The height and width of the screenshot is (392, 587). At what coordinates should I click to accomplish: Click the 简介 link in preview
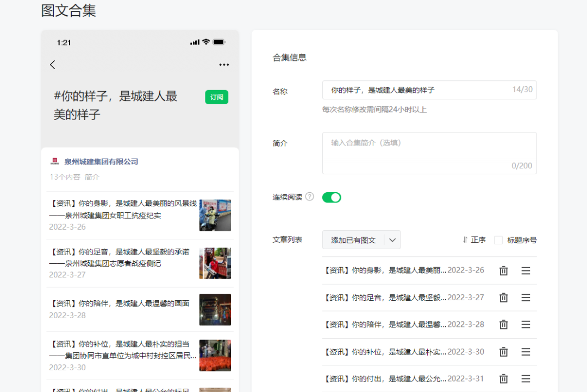(x=92, y=177)
